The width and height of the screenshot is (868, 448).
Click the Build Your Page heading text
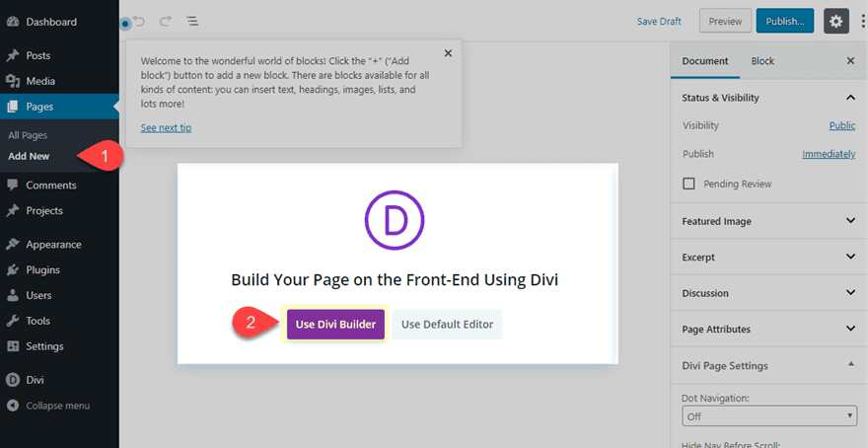pos(395,280)
